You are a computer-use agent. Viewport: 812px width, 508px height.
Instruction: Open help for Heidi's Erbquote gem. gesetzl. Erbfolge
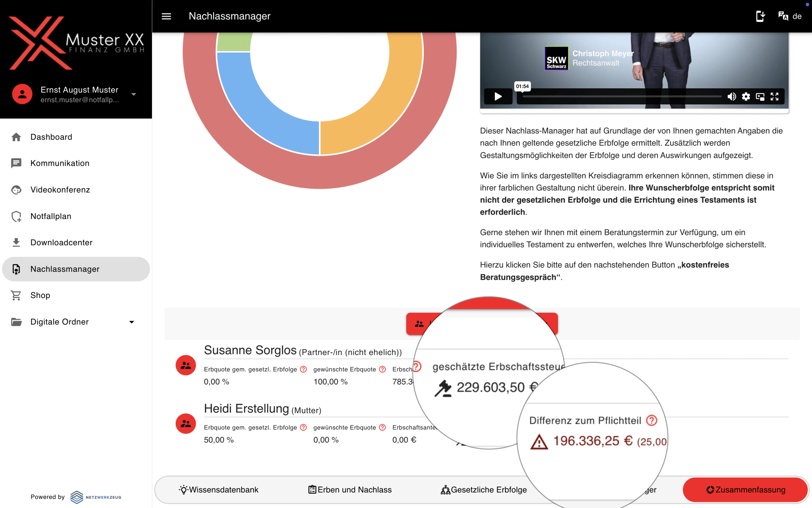303,427
